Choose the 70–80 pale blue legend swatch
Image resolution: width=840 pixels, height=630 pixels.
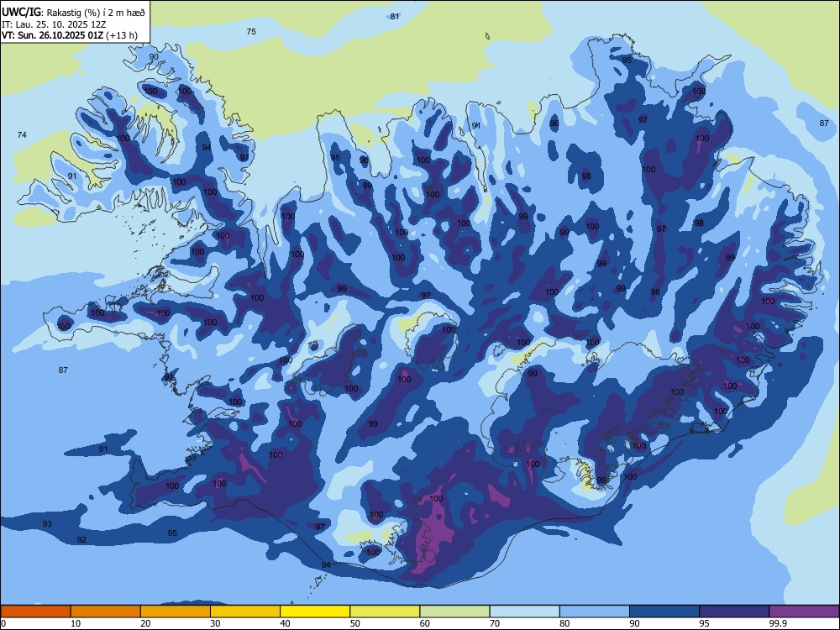point(524,612)
